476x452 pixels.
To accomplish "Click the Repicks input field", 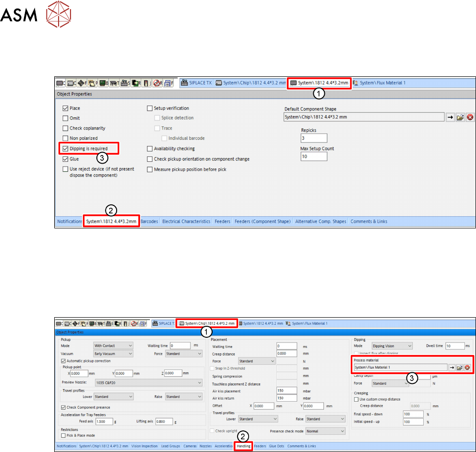I will coord(314,138).
